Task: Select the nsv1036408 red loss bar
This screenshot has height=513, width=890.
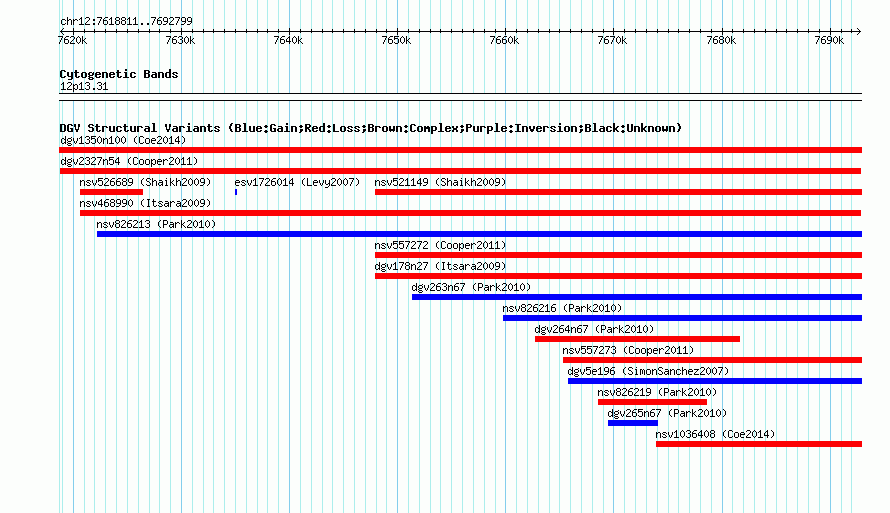Action: pos(759,444)
